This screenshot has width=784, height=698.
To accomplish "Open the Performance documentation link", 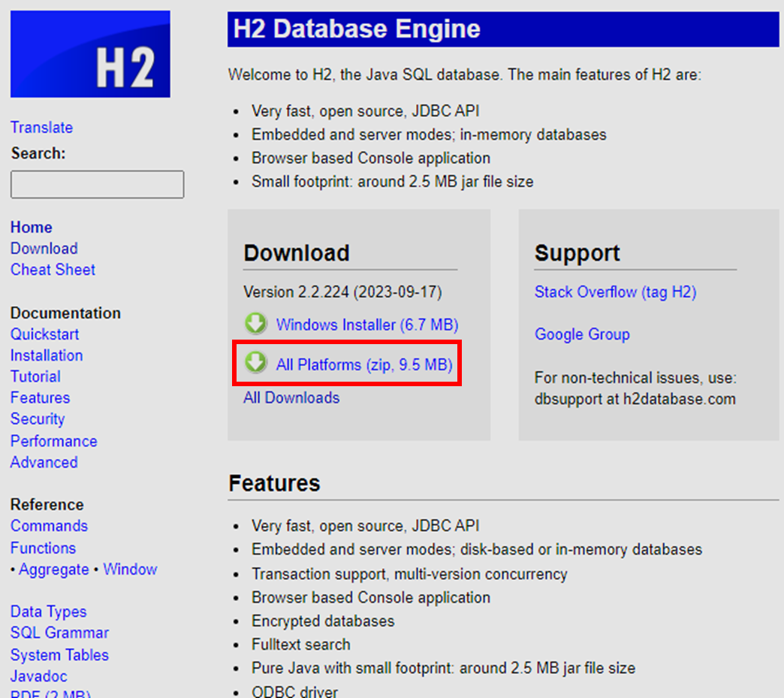I will (53, 441).
